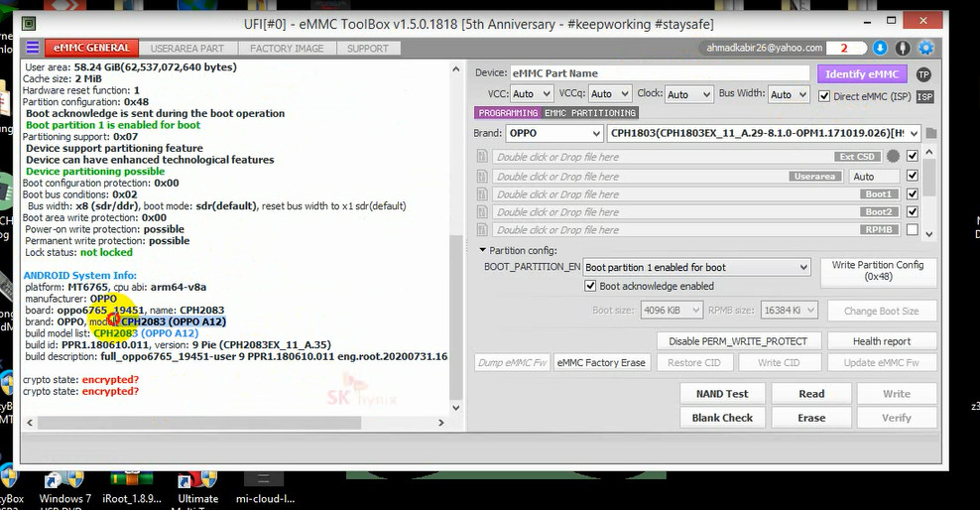980x510 pixels.
Task: Open the CPH1803 firmware model dropdown
Action: (x=765, y=133)
